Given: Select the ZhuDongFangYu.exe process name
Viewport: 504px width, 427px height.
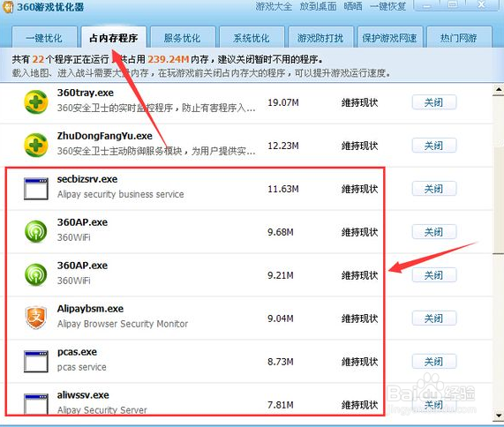Looking at the screenshot, I should 105,136.
